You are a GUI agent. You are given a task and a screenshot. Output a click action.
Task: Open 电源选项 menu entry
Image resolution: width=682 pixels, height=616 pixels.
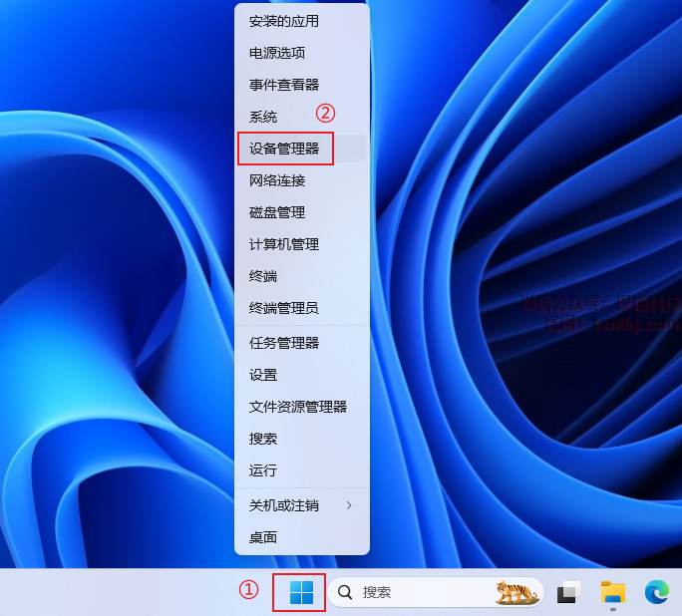302,53
